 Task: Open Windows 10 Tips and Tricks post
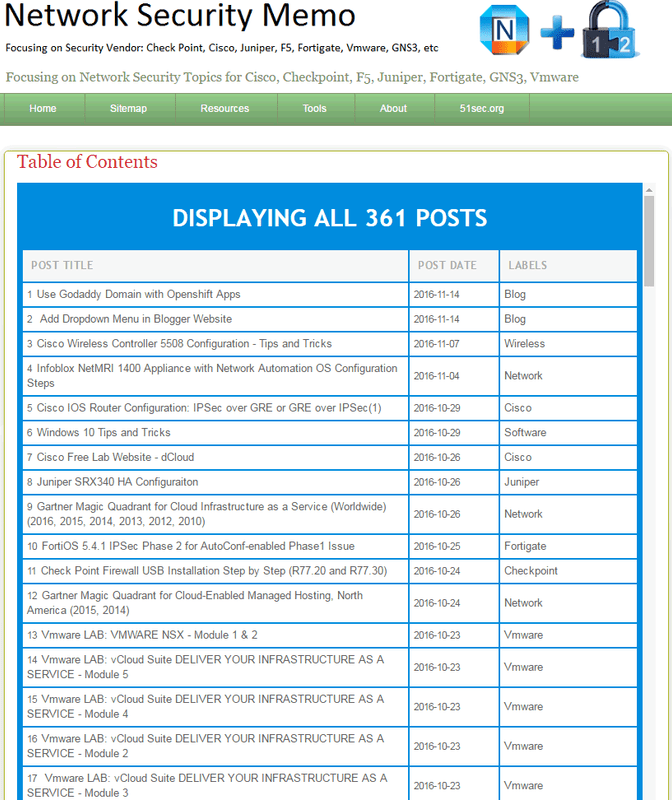(104, 432)
